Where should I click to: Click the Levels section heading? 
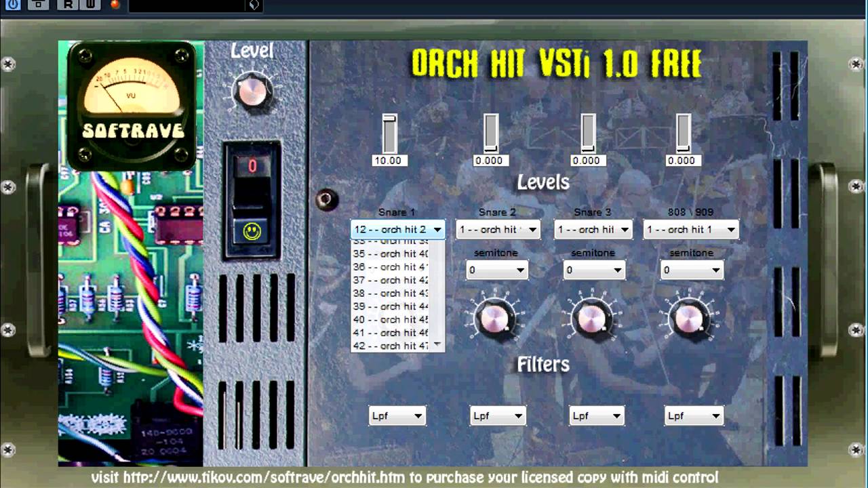[x=543, y=182]
